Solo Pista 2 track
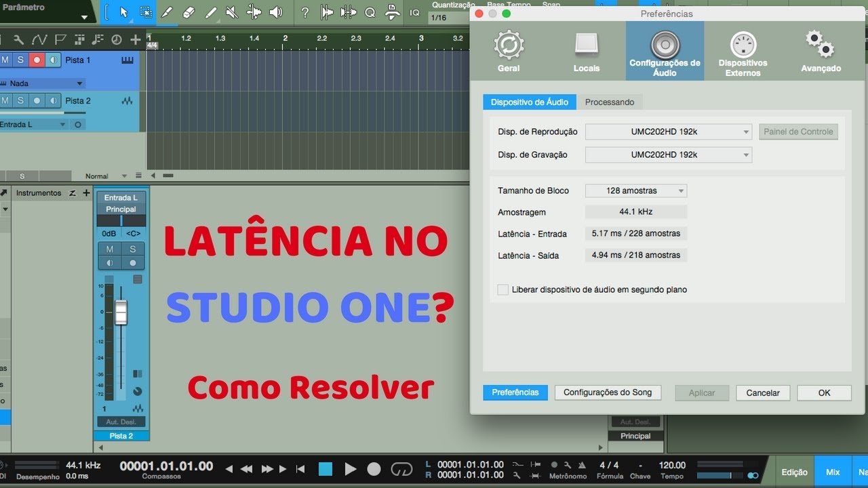The width and height of the screenshot is (868, 488). tap(20, 100)
